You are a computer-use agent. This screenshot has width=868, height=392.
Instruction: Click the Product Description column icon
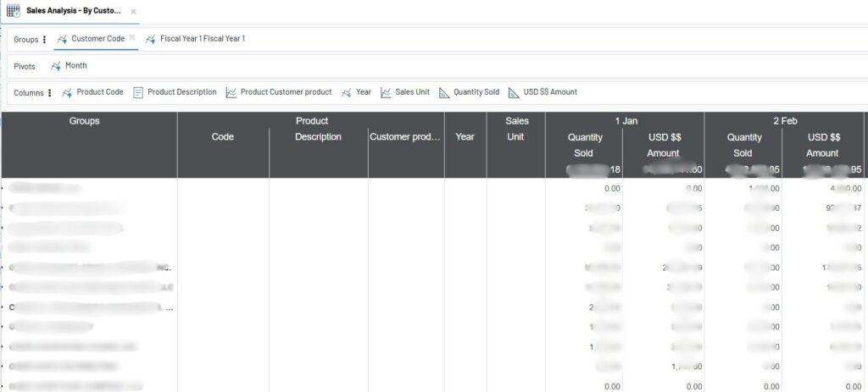tap(138, 93)
